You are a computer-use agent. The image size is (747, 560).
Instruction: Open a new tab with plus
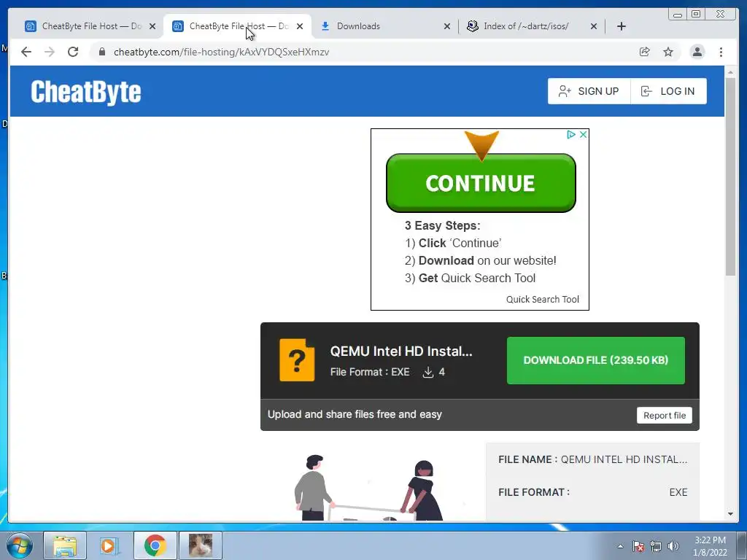pyautogui.click(x=622, y=26)
